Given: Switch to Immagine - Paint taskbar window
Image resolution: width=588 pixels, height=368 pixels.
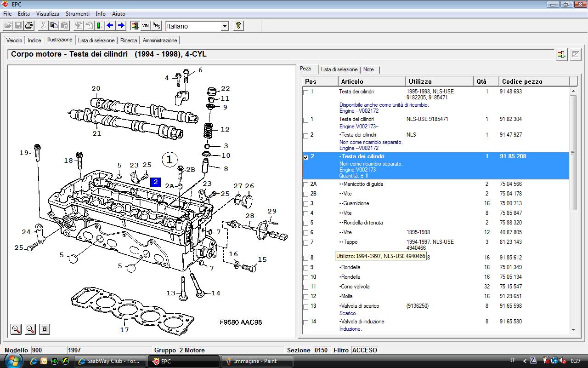Looking at the screenshot, I should click(257, 361).
